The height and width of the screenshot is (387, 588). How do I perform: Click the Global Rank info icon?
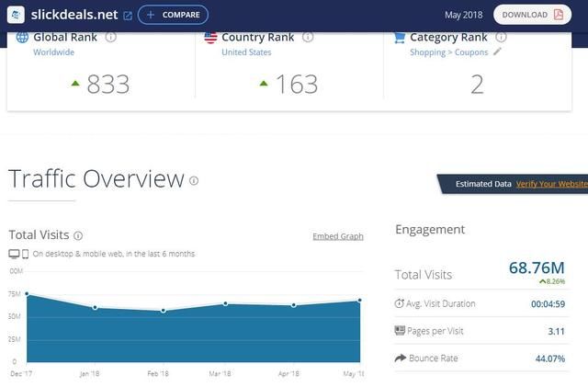(111, 38)
